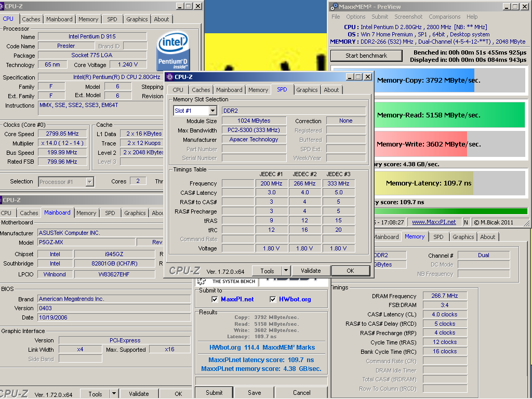Screen dimensions: 532x399
Task: Open the Submit menu in MaxxMEM²
Action: tap(380, 17)
